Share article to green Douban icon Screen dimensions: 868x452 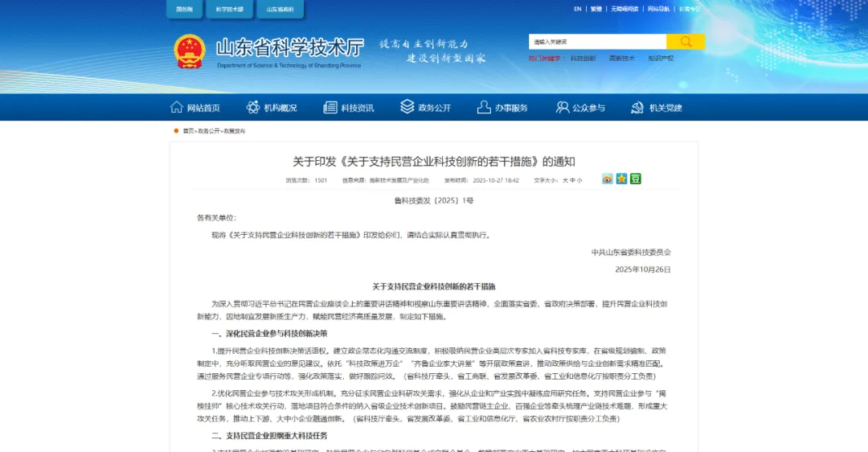(x=636, y=179)
